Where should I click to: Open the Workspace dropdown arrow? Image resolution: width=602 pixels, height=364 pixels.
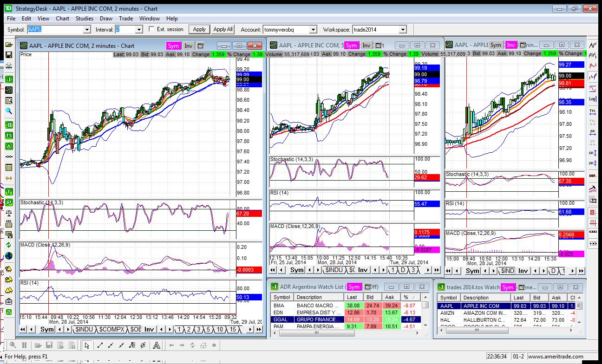pos(403,29)
